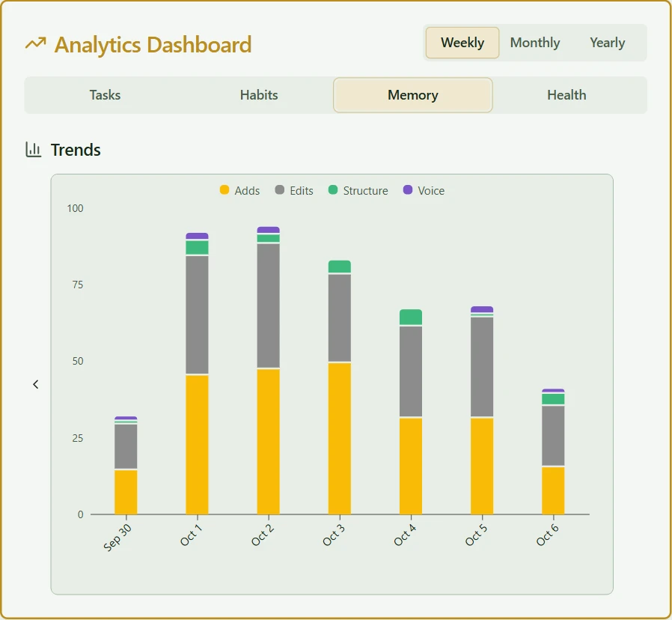Open the Habits tab
Image resolution: width=672 pixels, height=620 pixels.
259,95
